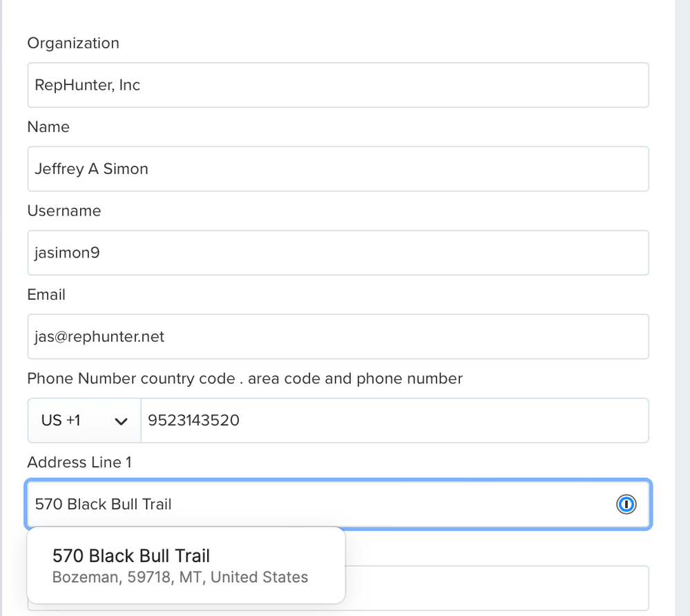Click the Name label

point(48,127)
